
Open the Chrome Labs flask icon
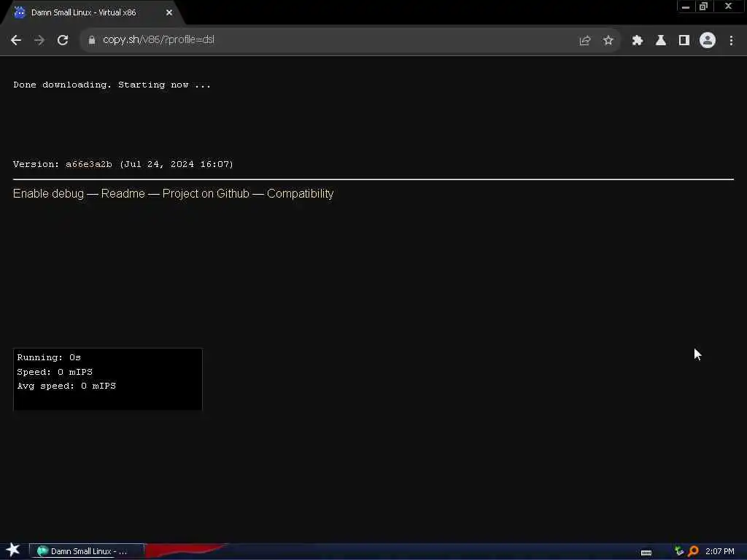[x=661, y=41]
